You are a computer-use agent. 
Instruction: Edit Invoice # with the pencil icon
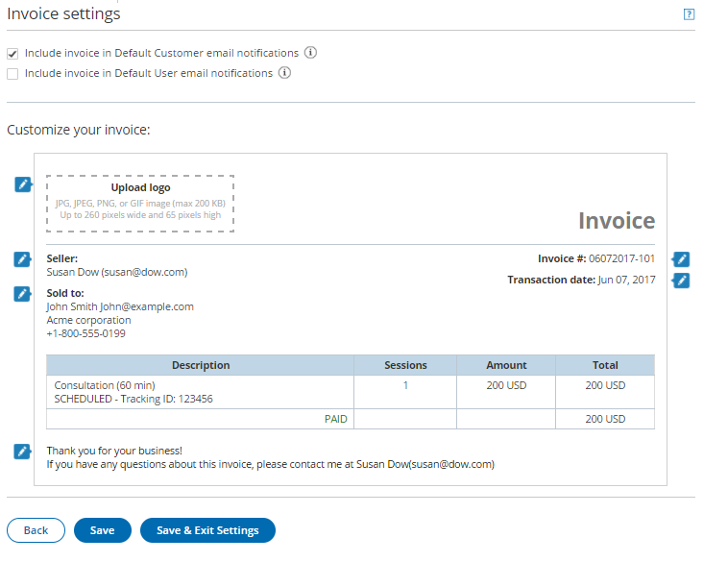tap(681, 259)
